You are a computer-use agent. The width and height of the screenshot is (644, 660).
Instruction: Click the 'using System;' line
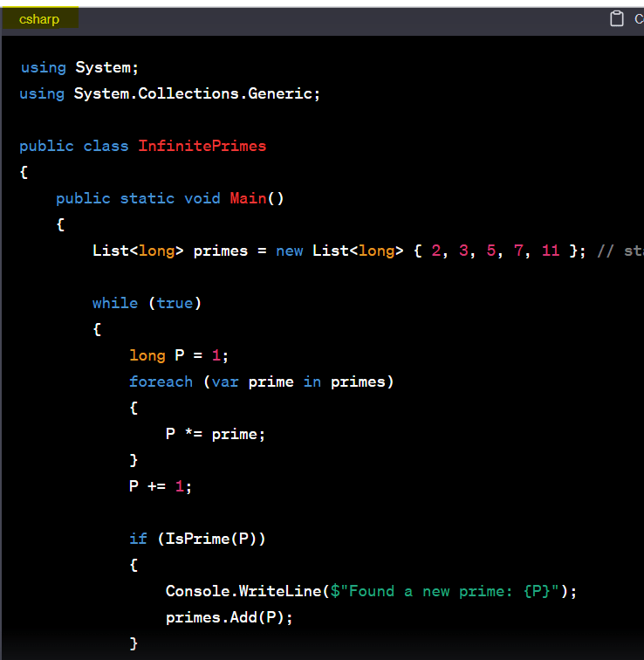pyautogui.click(x=79, y=67)
